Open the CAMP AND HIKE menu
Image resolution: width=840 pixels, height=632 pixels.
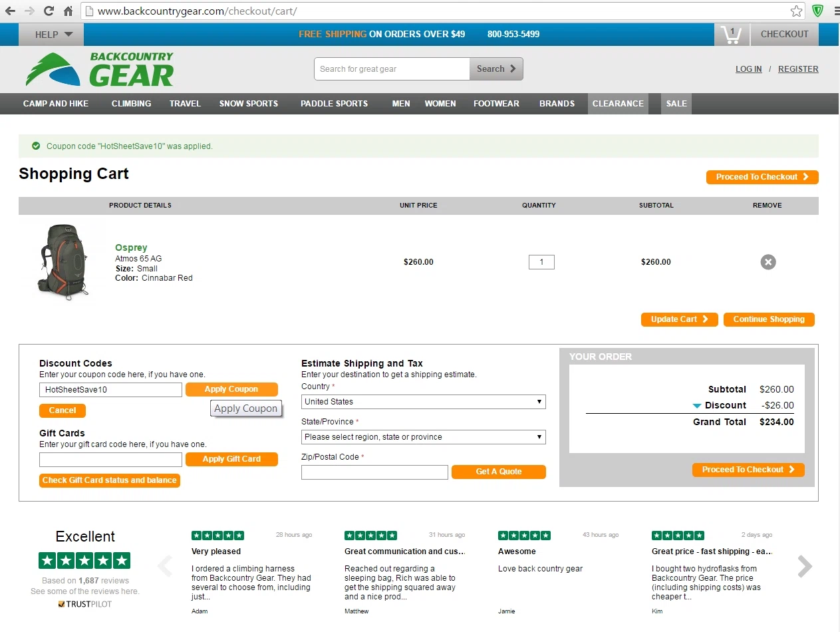point(56,104)
